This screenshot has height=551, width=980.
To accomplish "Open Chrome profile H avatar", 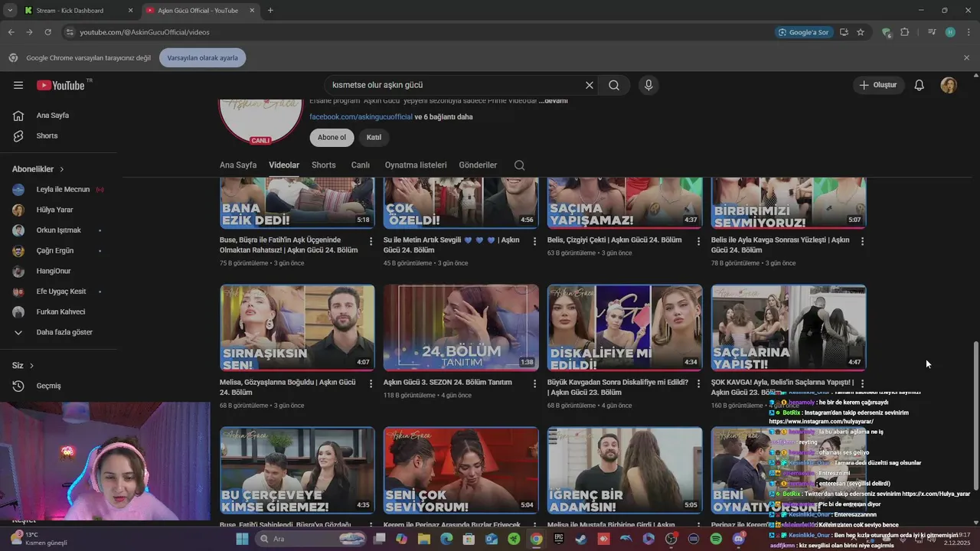I will pyautogui.click(x=950, y=32).
